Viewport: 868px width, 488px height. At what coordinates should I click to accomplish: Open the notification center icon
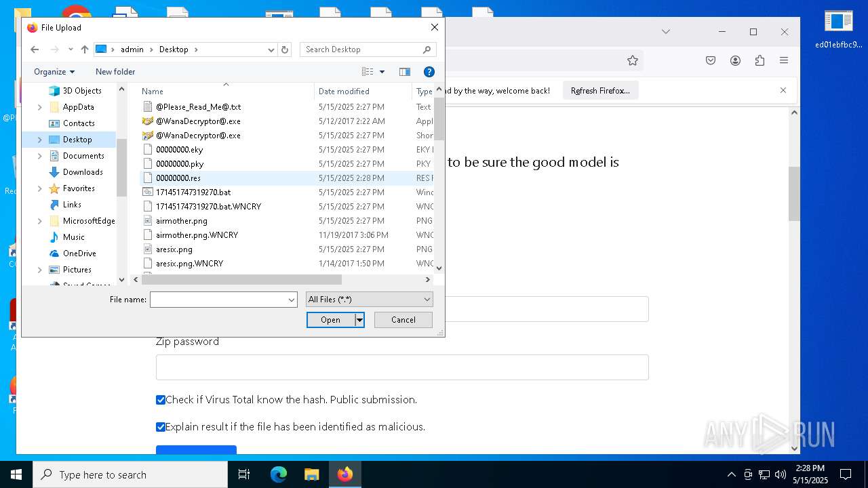pyautogui.click(x=846, y=474)
